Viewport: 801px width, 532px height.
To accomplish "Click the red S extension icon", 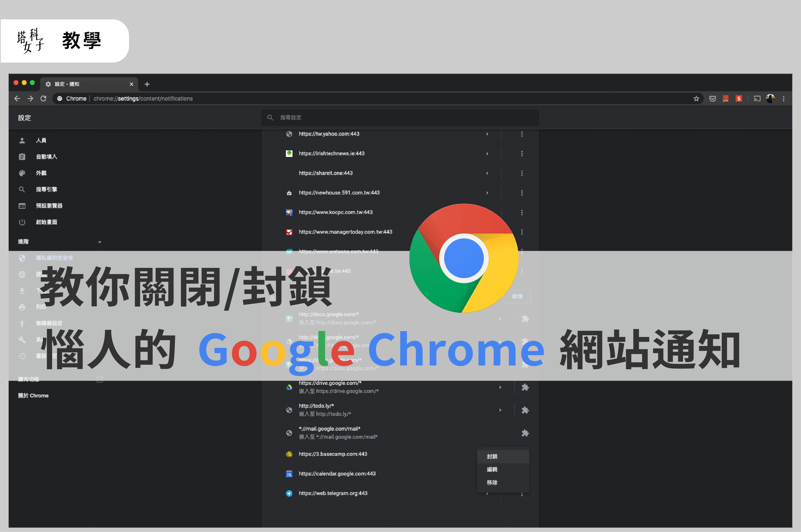I will pyautogui.click(x=738, y=99).
